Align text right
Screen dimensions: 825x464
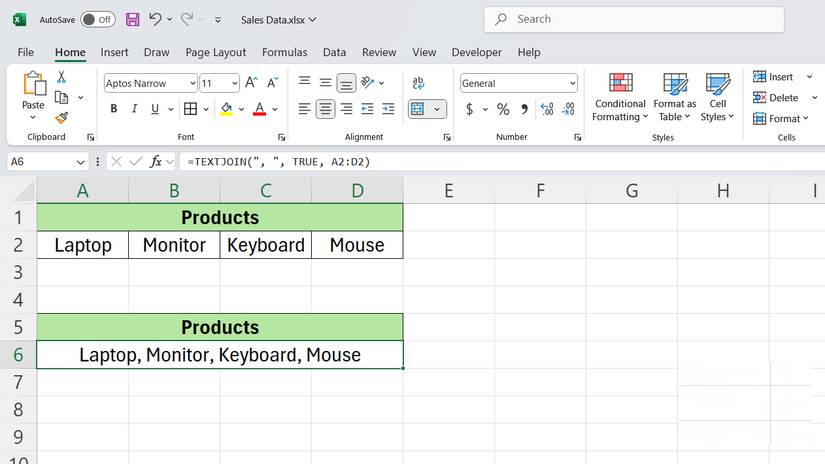pyautogui.click(x=346, y=109)
